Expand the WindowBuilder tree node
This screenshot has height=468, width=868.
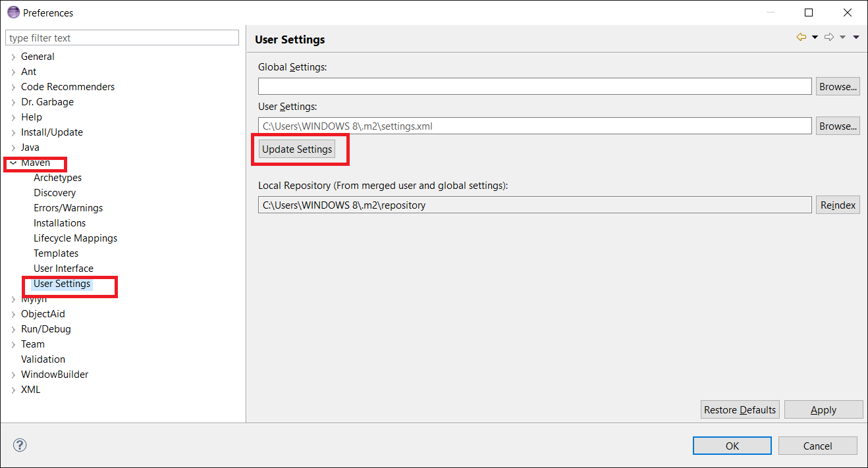coord(13,375)
